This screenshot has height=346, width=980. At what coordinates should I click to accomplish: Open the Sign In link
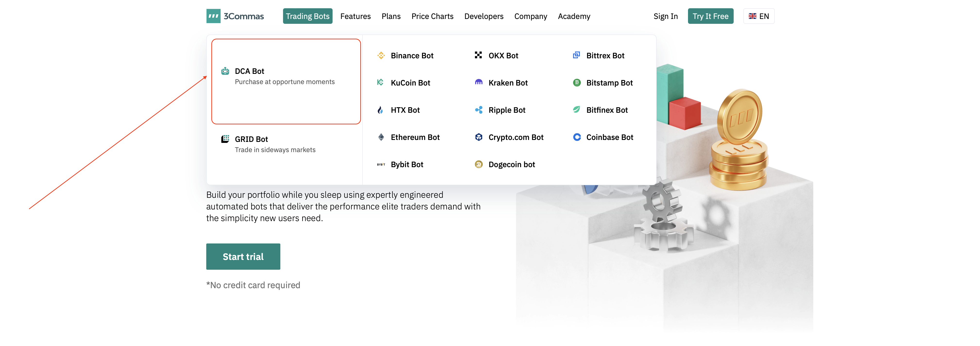coord(665,16)
